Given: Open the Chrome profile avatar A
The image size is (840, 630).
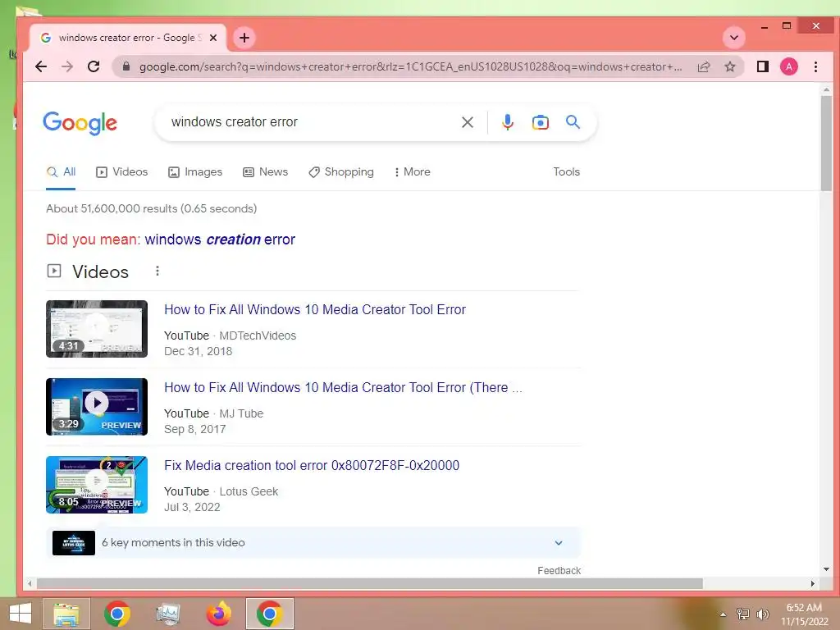Looking at the screenshot, I should 788,66.
